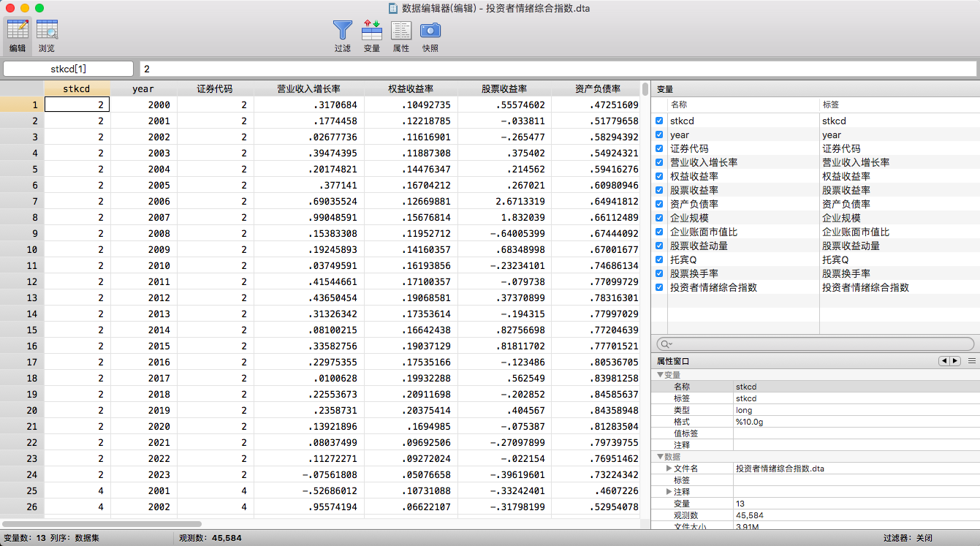
Task: Click the previous arrow in properties window
Action: tap(944, 361)
